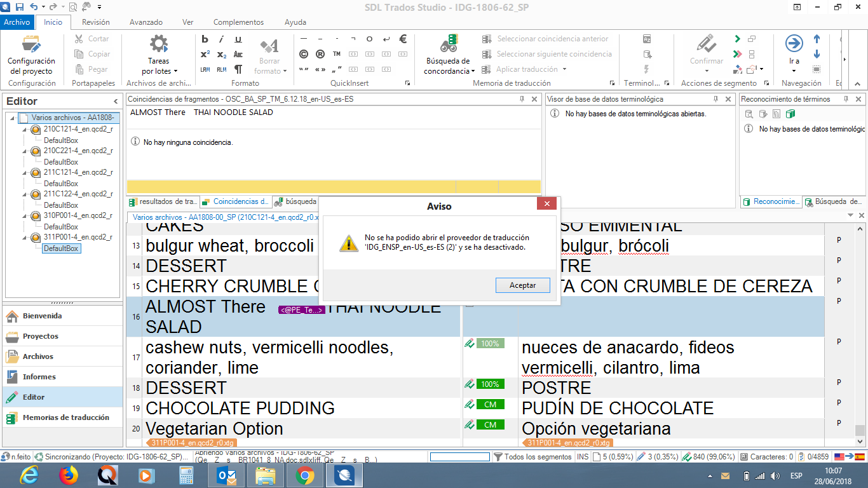Insert registered trademark symbol
This screenshot has width=868, height=488.
click(x=320, y=54)
